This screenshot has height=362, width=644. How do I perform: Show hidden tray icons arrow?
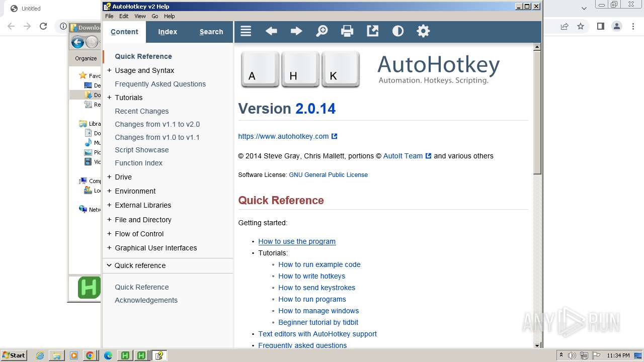[561, 355]
